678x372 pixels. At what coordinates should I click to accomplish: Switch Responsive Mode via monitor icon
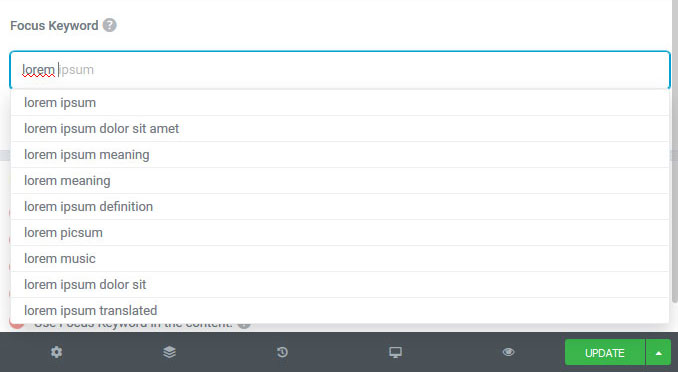tap(395, 352)
